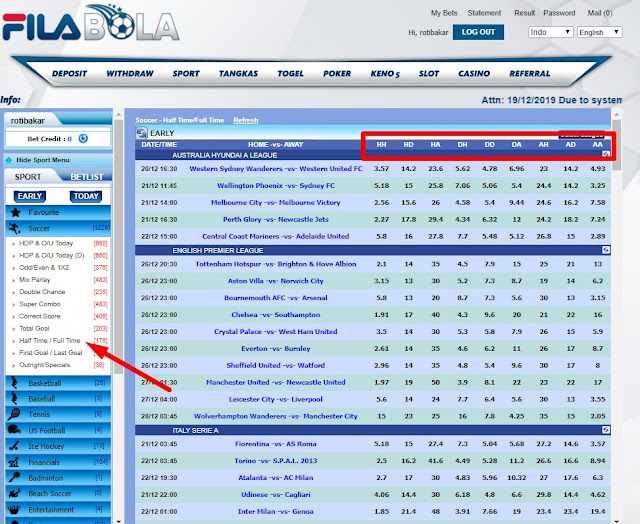Click the Ice Hockey stick icon
Screen dimensions: 640x524
pos(14,446)
